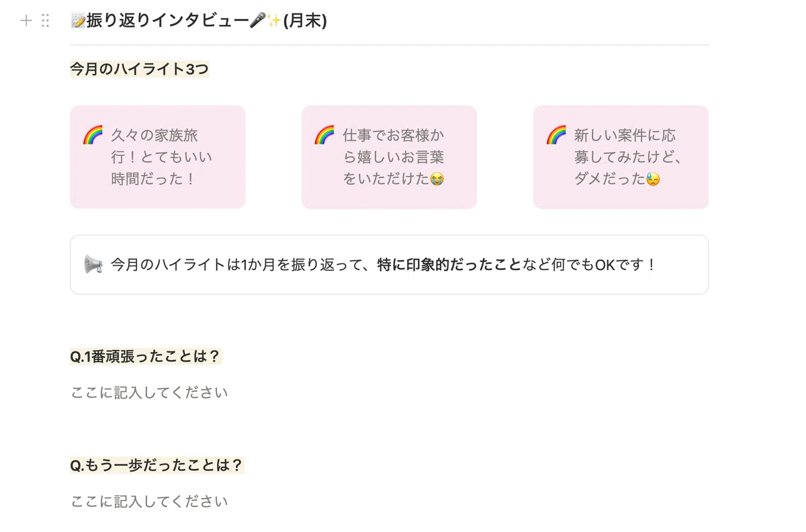Screen dimensions: 806x532
Task: Click the megaphone icon in the white callout
Action: (x=93, y=264)
